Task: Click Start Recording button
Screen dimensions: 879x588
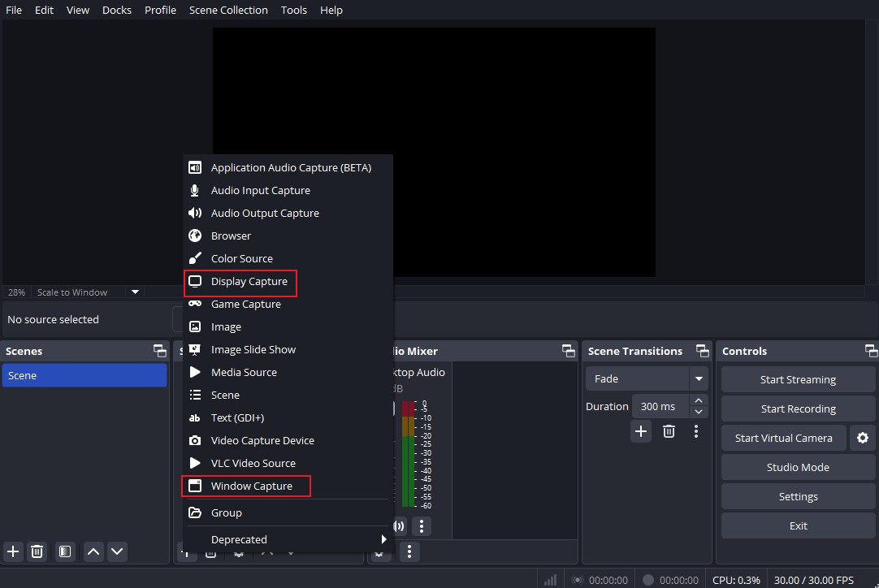Action: (798, 409)
